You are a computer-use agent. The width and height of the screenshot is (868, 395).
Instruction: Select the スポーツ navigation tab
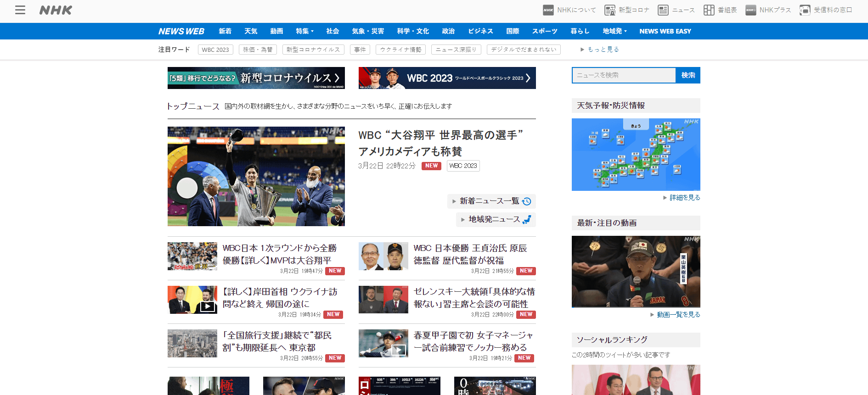click(x=545, y=31)
